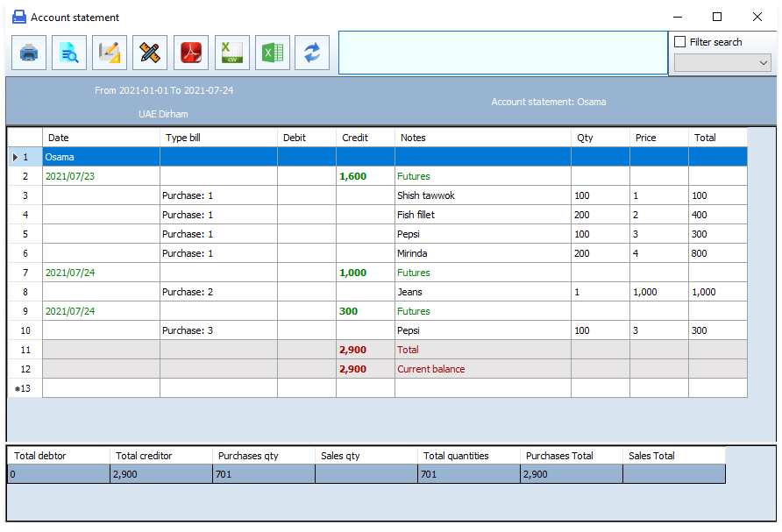Enable the Filter search checkbox
Viewport: 782px width, 532px height.
680,42
